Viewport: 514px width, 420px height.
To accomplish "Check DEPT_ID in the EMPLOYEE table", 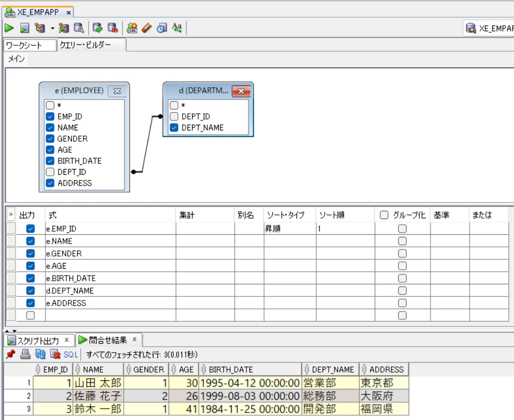I will click(x=50, y=172).
